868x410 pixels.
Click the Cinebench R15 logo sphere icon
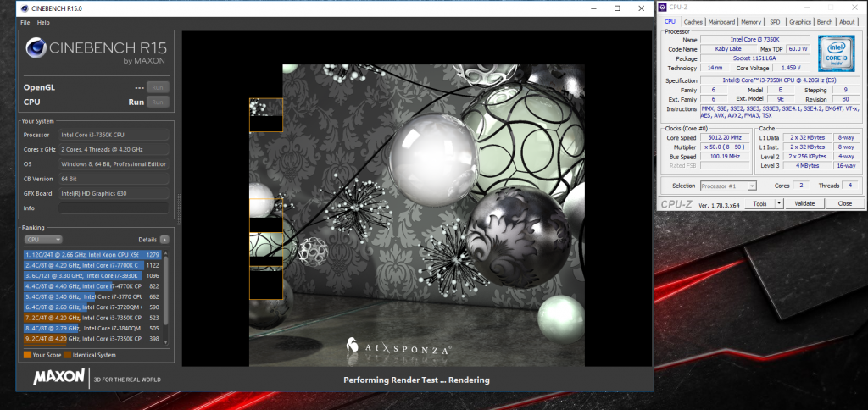click(x=36, y=48)
